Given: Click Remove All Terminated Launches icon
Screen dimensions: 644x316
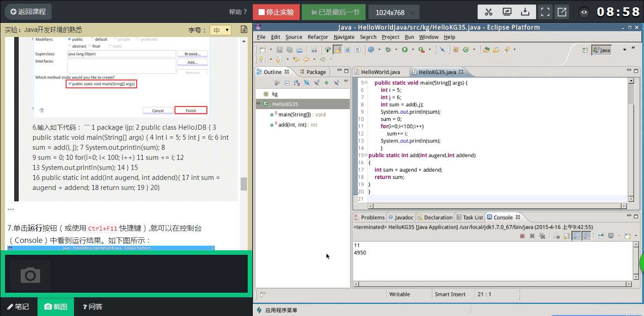Looking at the screenshot, I should (542, 236).
